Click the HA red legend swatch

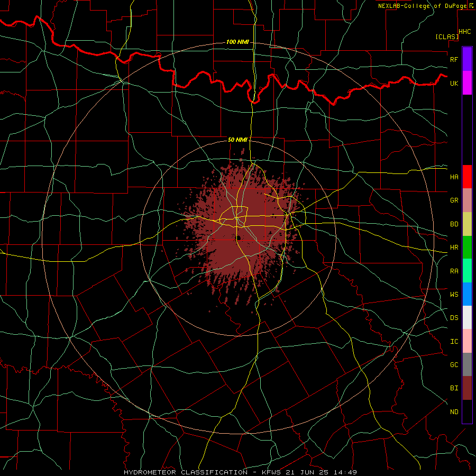[x=467, y=177]
